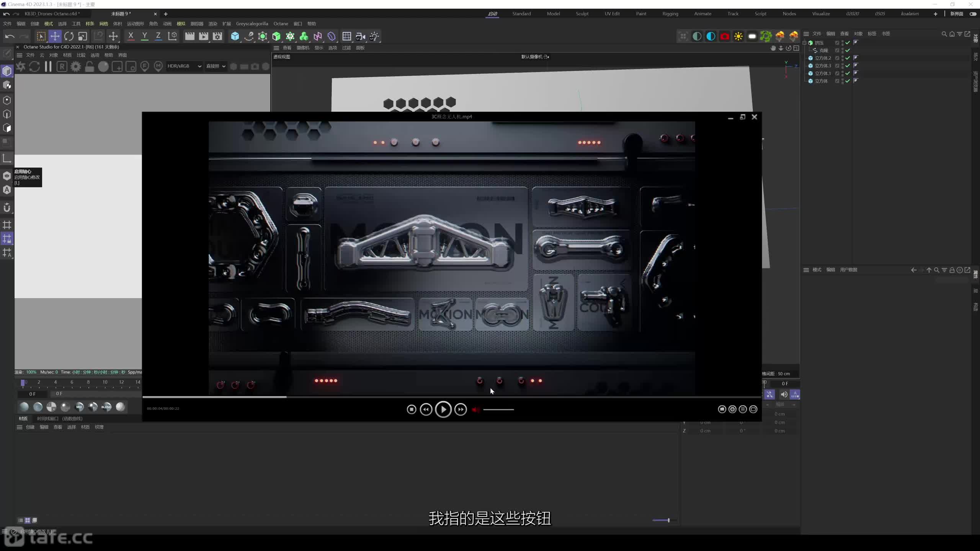980x551 pixels.
Task: Skip forward in video player
Action: 461,409
